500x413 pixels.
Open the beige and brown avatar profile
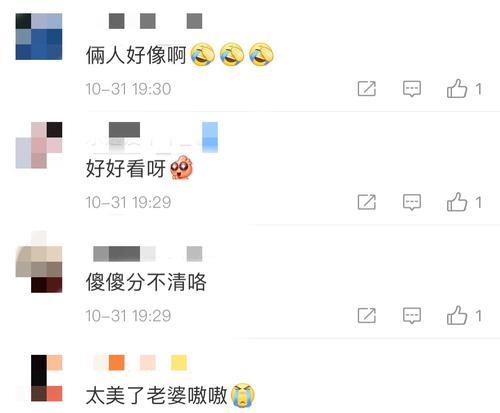pyautogui.click(x=39, y=262)
